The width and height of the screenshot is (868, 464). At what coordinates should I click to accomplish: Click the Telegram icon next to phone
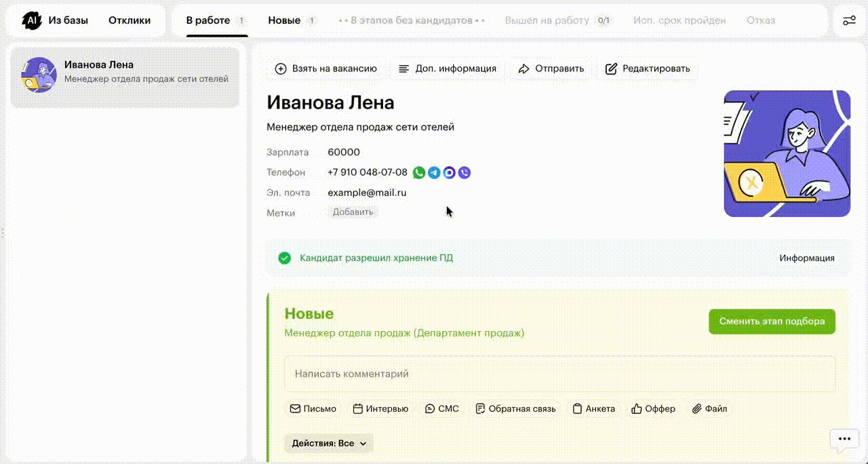[x=434, y=173]
